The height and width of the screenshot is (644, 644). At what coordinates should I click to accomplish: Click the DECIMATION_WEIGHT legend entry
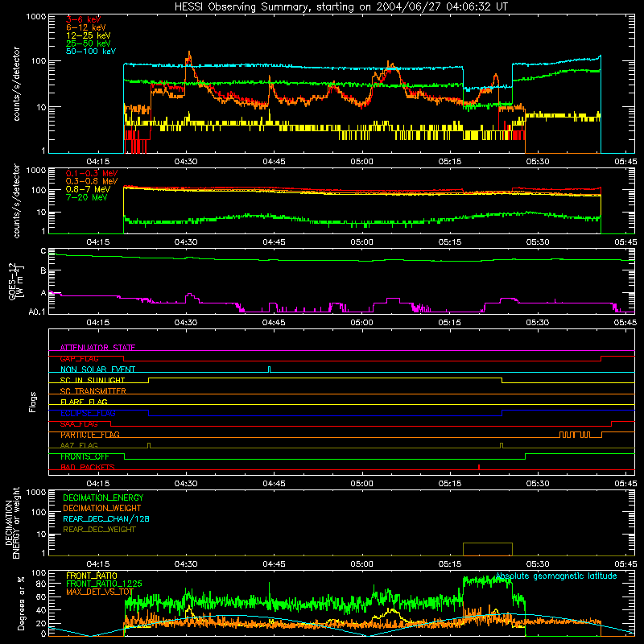point(102,509)
